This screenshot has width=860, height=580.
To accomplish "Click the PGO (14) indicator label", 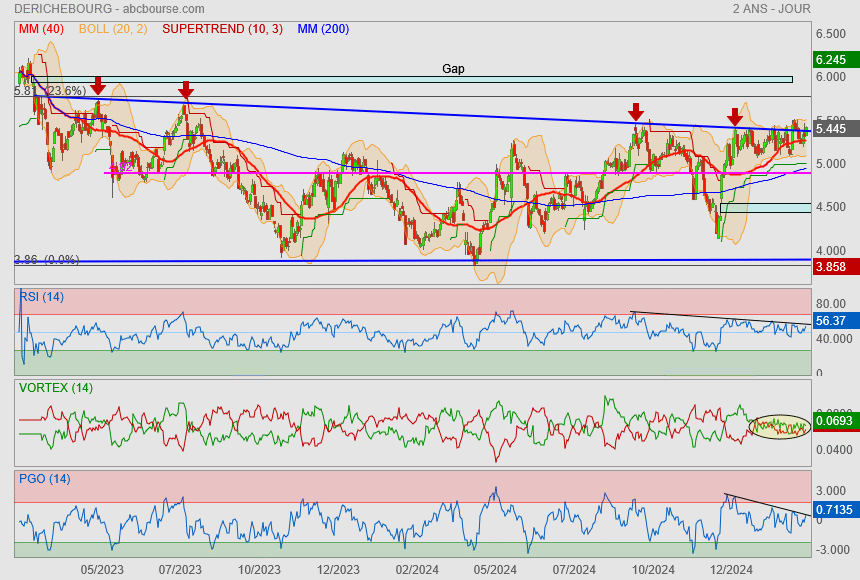I will click(44, 479).
